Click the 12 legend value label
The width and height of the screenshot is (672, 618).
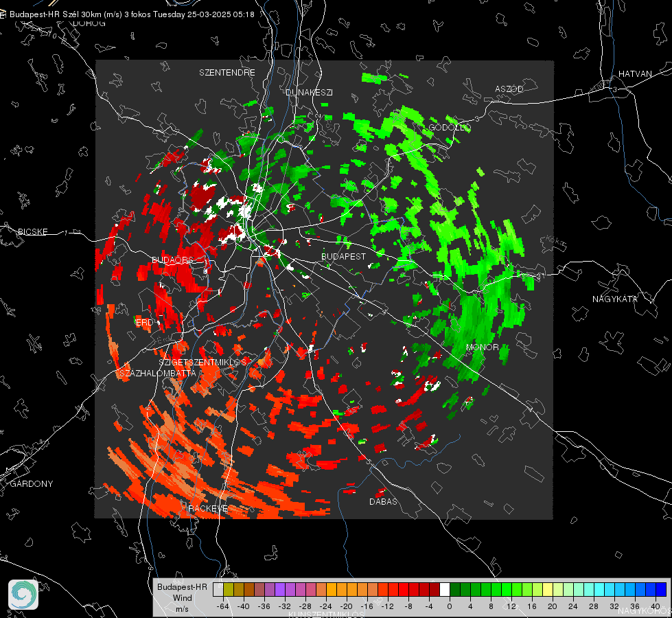point(511,606)
